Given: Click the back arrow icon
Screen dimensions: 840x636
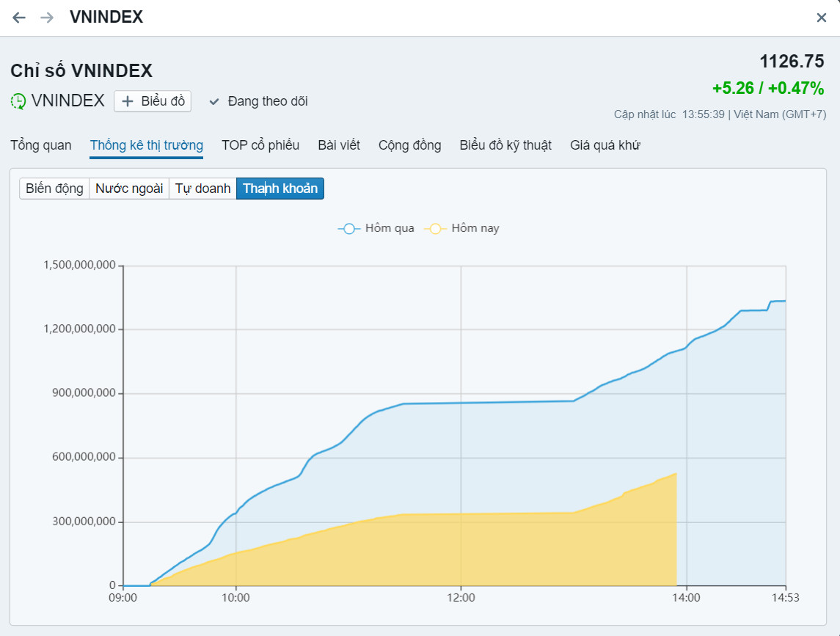Looking at the screenshot, I should pos(19,18).
